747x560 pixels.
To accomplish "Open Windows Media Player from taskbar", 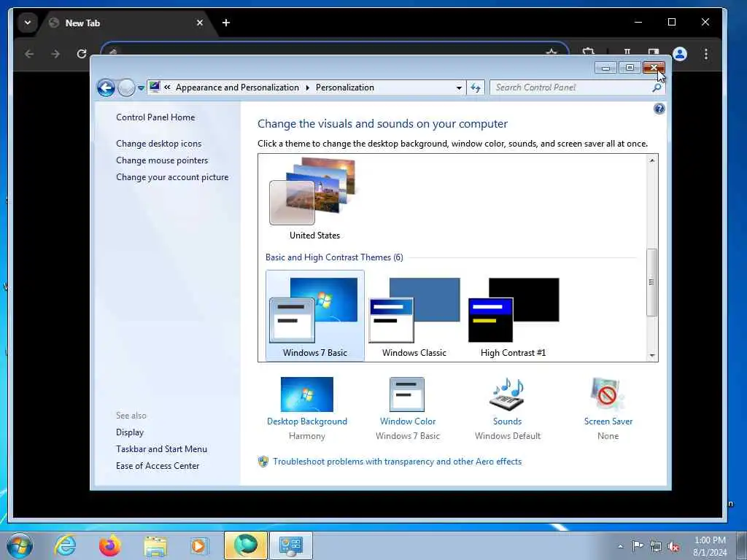I will coord(199,545).
